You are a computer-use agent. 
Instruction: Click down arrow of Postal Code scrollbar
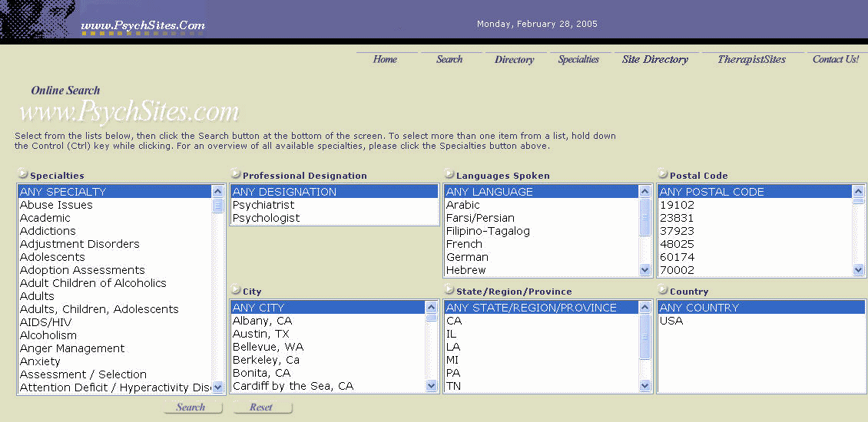859,270
